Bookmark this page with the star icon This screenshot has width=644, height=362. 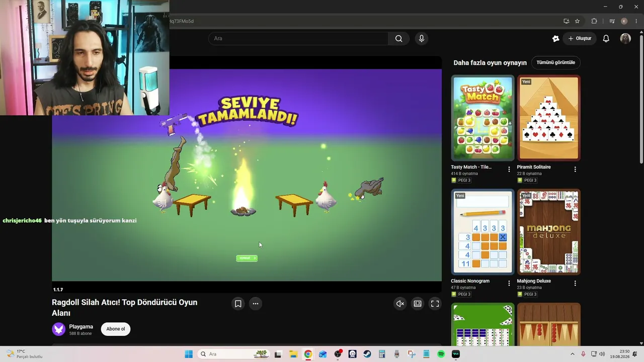tap(577, 21)
